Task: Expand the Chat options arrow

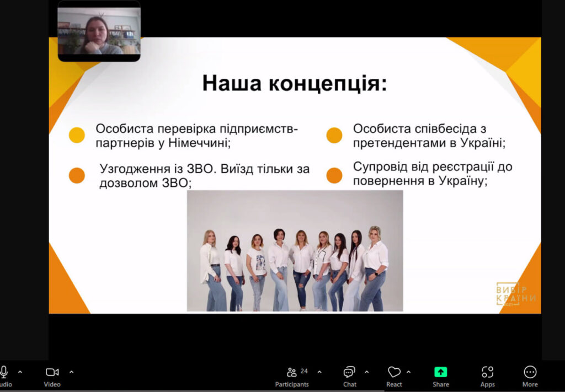Action: coord(367,372)
